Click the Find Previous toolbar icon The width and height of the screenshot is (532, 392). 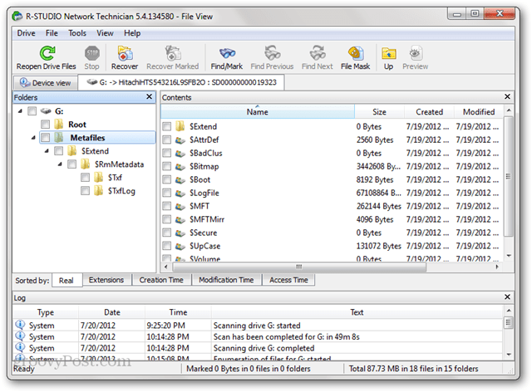pos(272,53)
